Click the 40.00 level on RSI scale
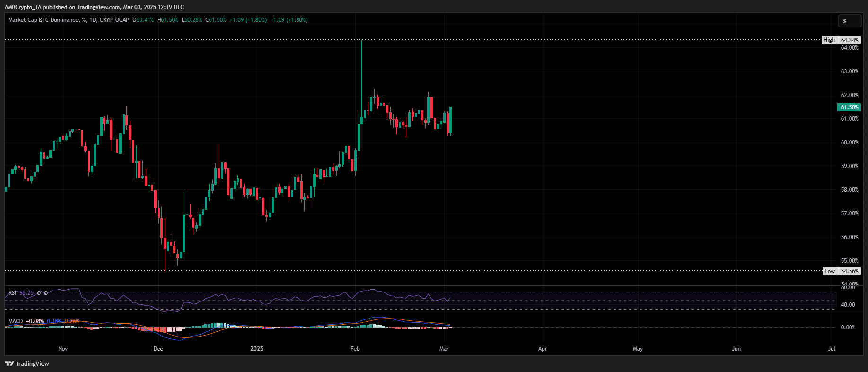The image size is (868, 372). click(848, 305)
